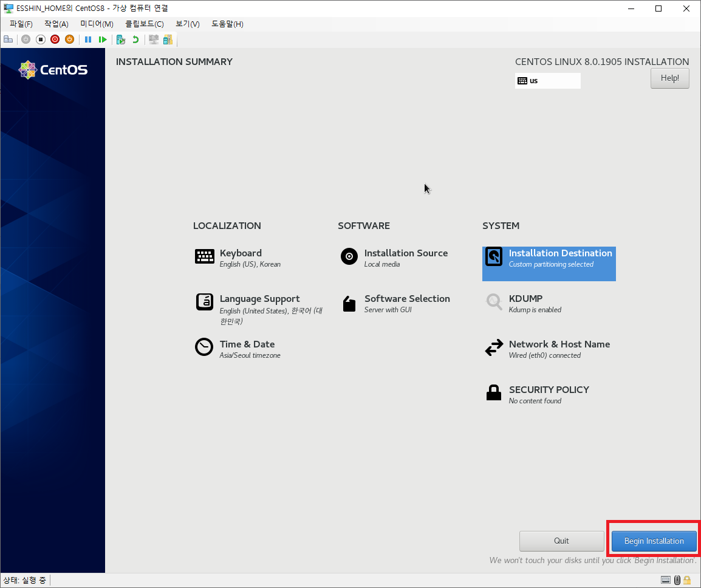Open SECURITY POLICY settings
This screenshot has height=588, width=701.
click(537, 394)
